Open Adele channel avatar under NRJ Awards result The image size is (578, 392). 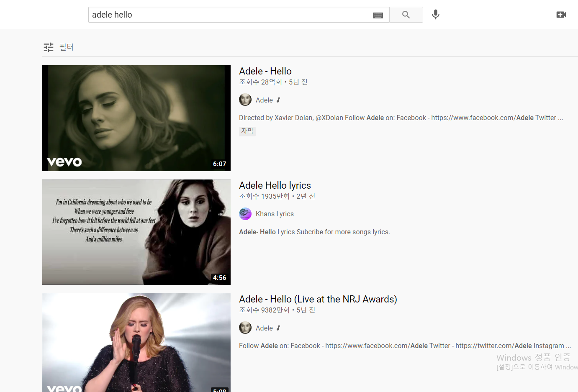point(245,328)
